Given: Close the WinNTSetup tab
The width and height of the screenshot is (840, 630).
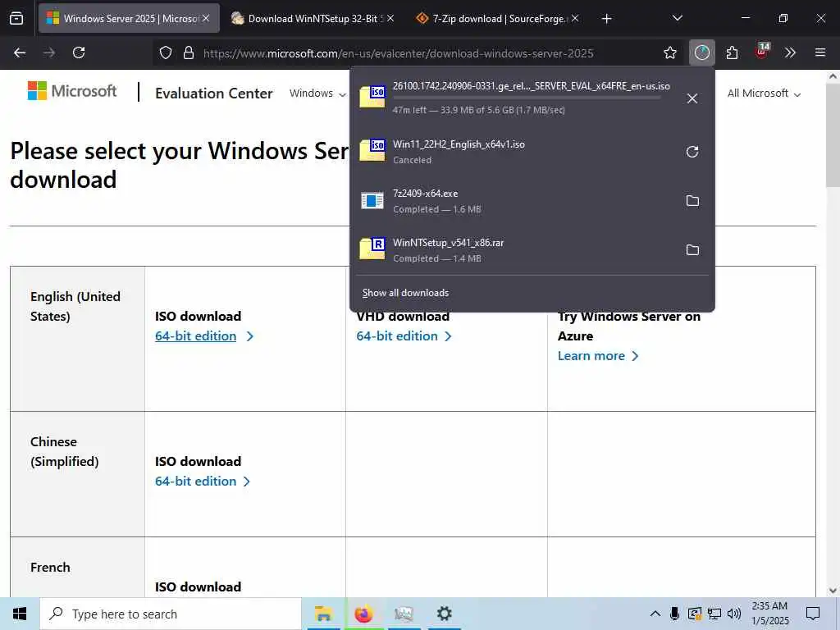Looking at the screenshot, I should 390,18.
